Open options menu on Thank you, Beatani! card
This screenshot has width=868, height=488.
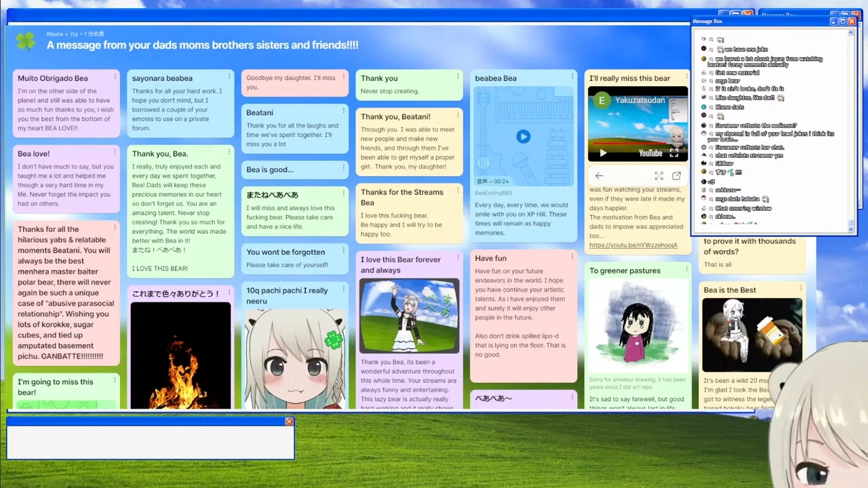pyautogui.click(x=458, y=115)
